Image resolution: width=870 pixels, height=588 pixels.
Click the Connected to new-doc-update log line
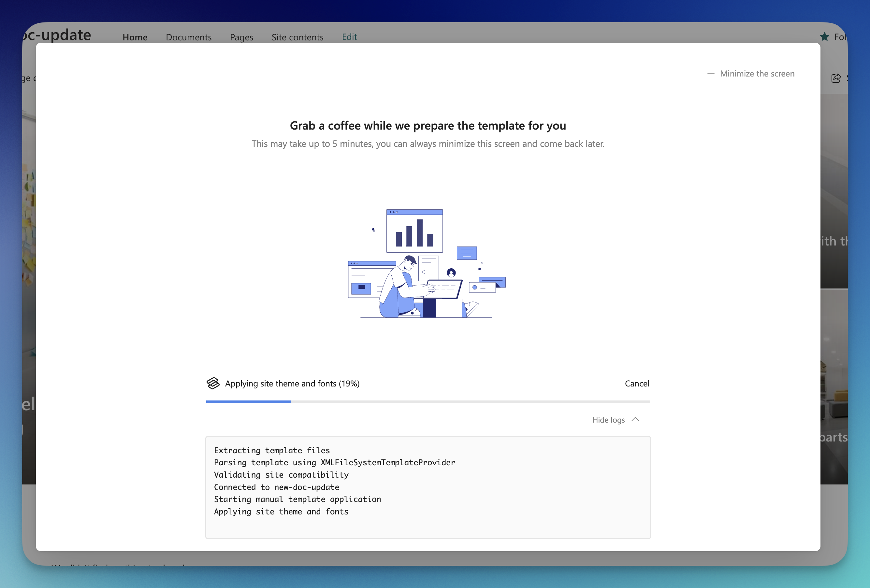click(276, 487)
